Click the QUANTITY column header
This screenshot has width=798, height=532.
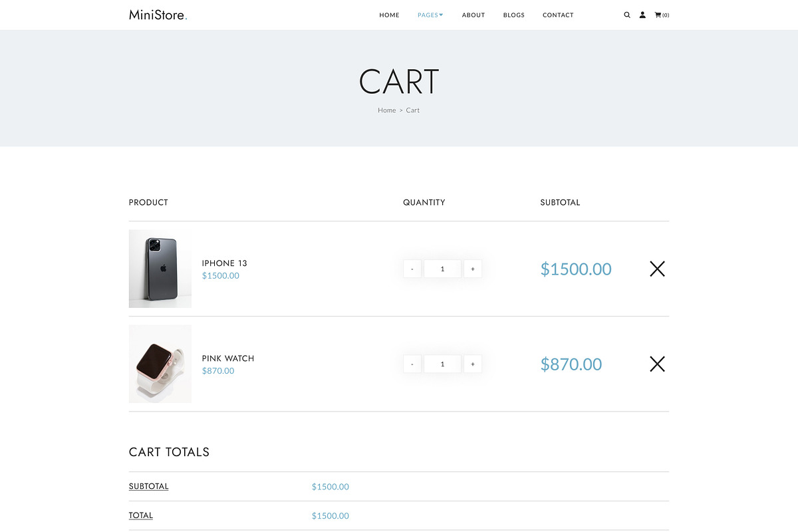click(x=424, y=202)
